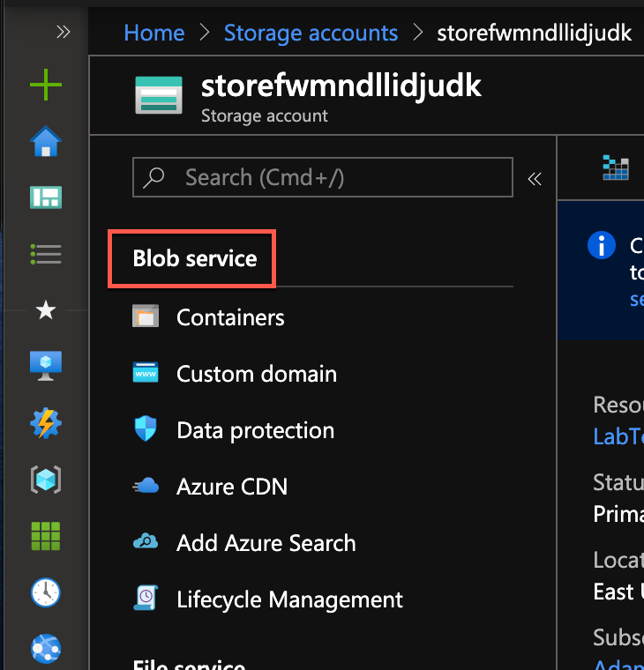Open All services list icon

(x=46, y=254)
